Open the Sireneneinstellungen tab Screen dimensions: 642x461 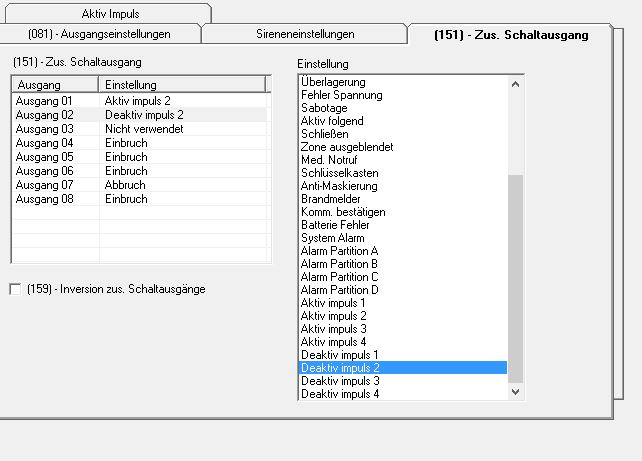(x=305, y=34)
